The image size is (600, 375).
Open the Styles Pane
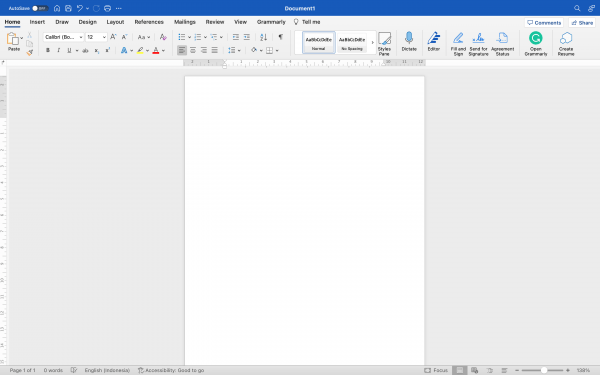[x=384, y=44]
